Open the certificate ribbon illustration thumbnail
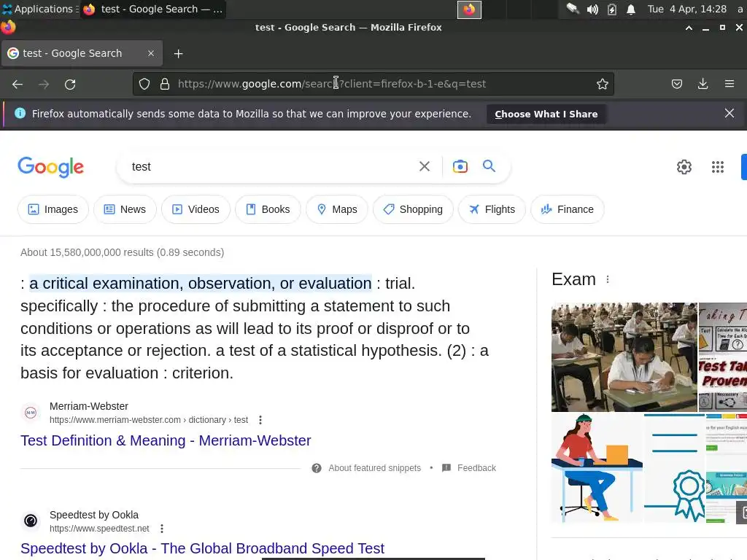This screenshot has height=560, width=747. click(674, 469)
